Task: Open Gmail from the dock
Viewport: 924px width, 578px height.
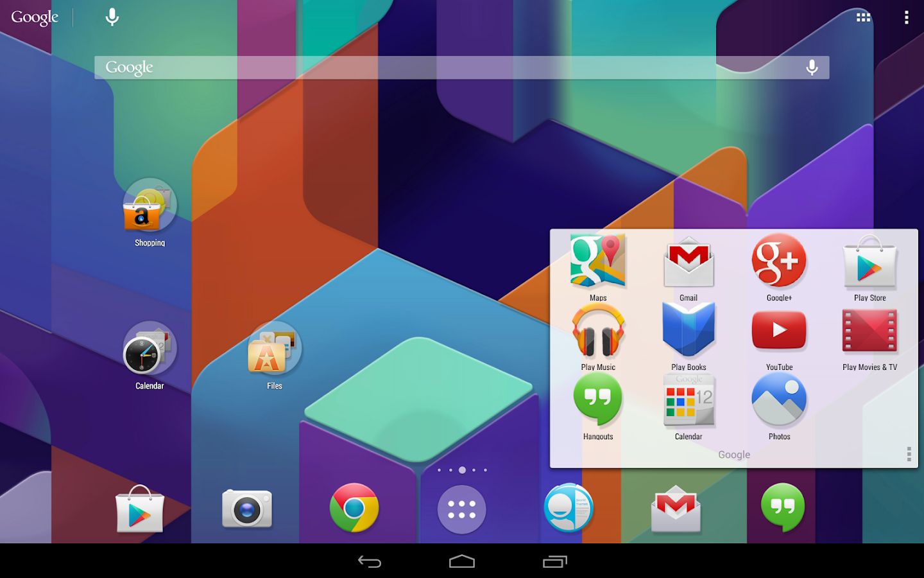Action: pos(676,510)
